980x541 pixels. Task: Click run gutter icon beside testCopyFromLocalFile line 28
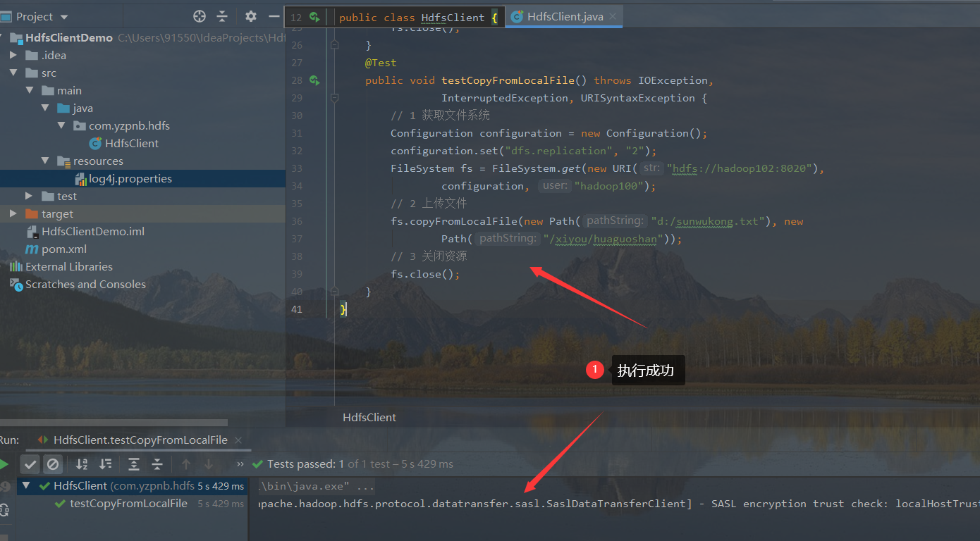click(314, 80)
